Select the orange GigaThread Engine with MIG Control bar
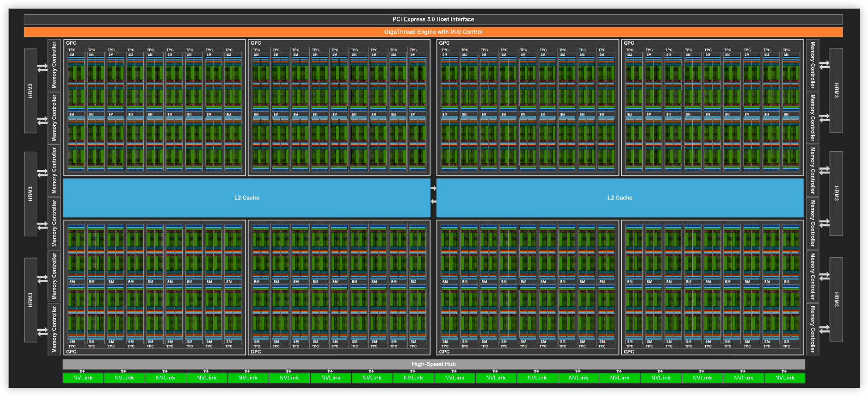This screenshot has width=868, height=396. [433, 32]
